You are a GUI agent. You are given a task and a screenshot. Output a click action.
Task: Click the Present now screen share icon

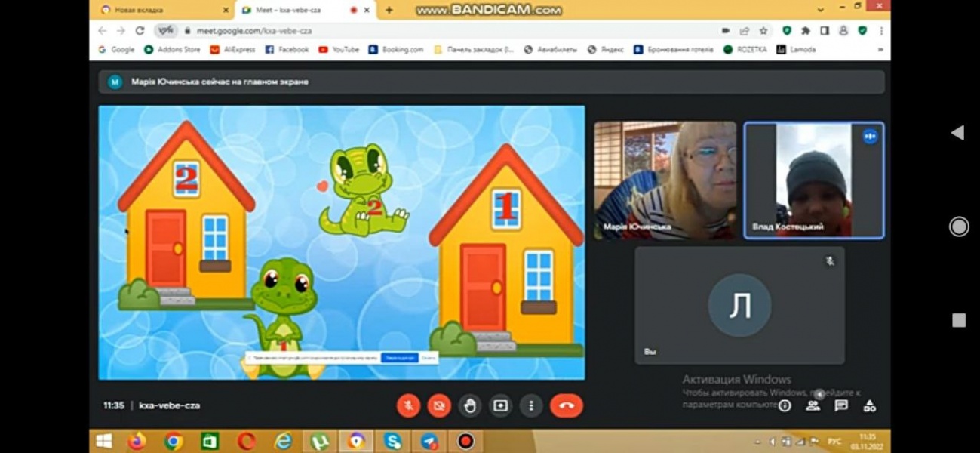[500, 405]
